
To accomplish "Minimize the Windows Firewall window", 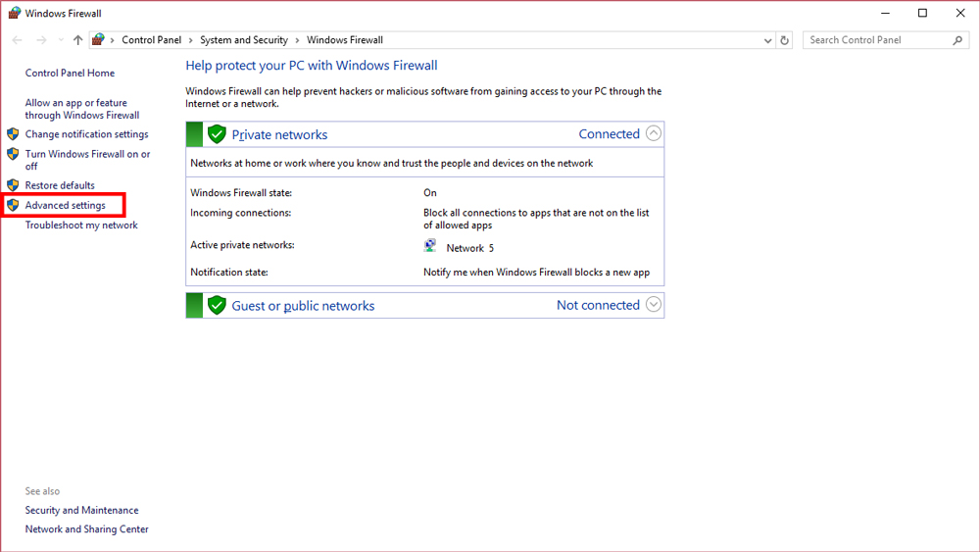I will (885, 13).
